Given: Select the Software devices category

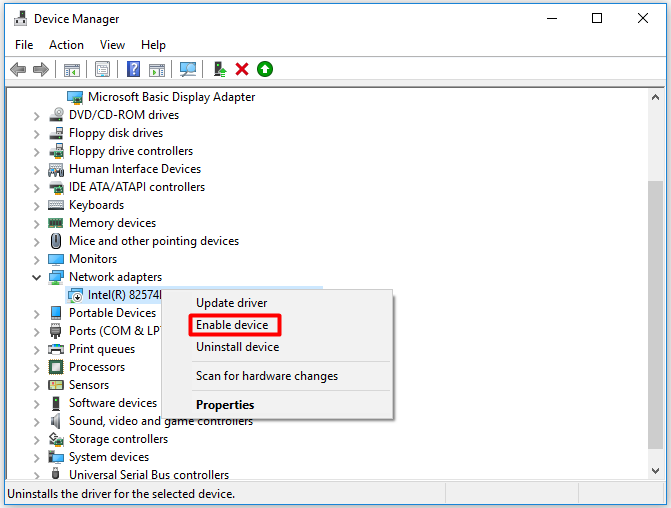Looking at the screenshot, I should tap(113, 403).
